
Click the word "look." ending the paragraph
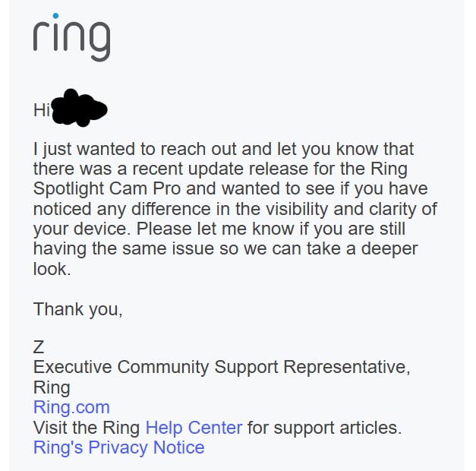52,269
